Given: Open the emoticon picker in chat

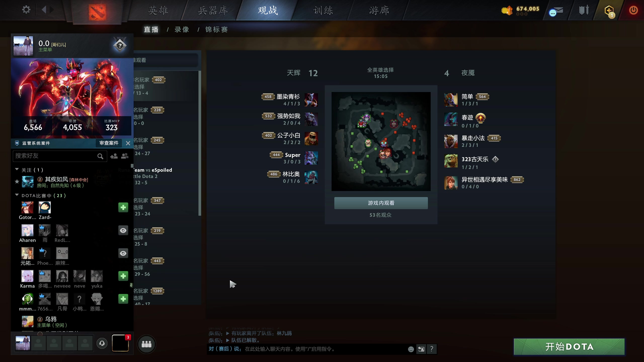Looking at the screenshot, I should coord(411,349).
